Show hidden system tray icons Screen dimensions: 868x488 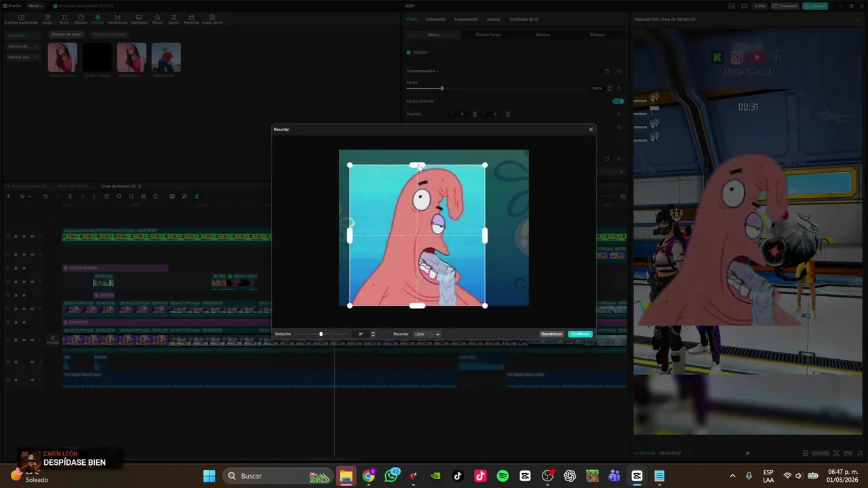(732, 476)
